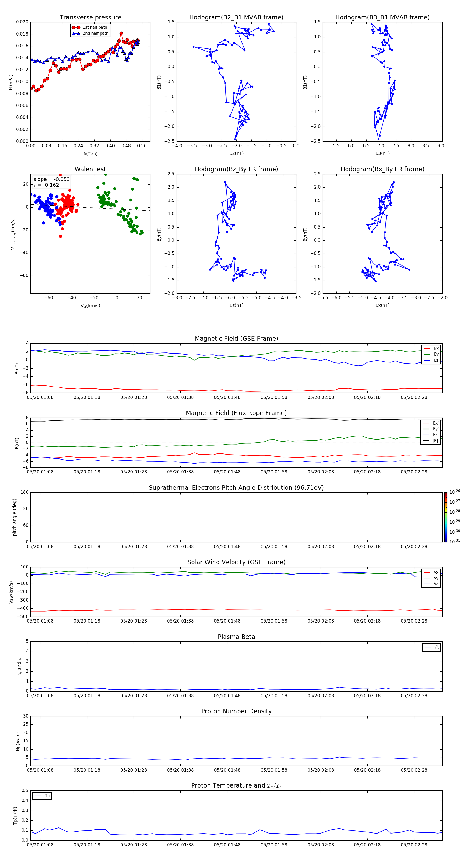Screen dimensions: 473x868
Task: Select the 'Tp(10^6K)' y-axis label
Action: pyautogui.click(x=15, y=815)
